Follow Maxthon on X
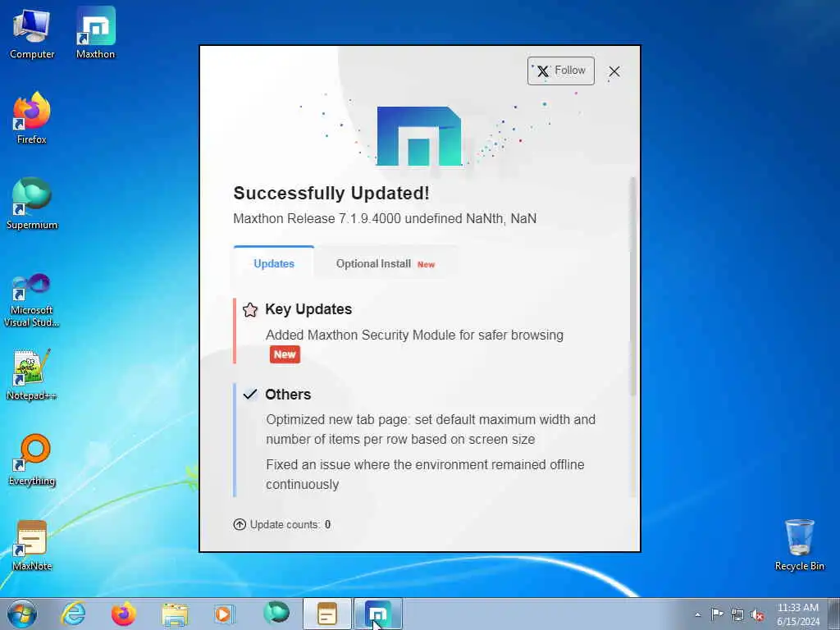Screen dimensions: 840x630 pyautogui.click(x=561, y=71)
